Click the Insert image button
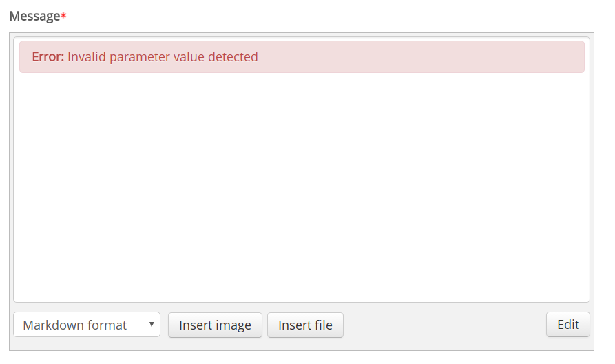This screenshot has width=615, height=364. [215, 325]
